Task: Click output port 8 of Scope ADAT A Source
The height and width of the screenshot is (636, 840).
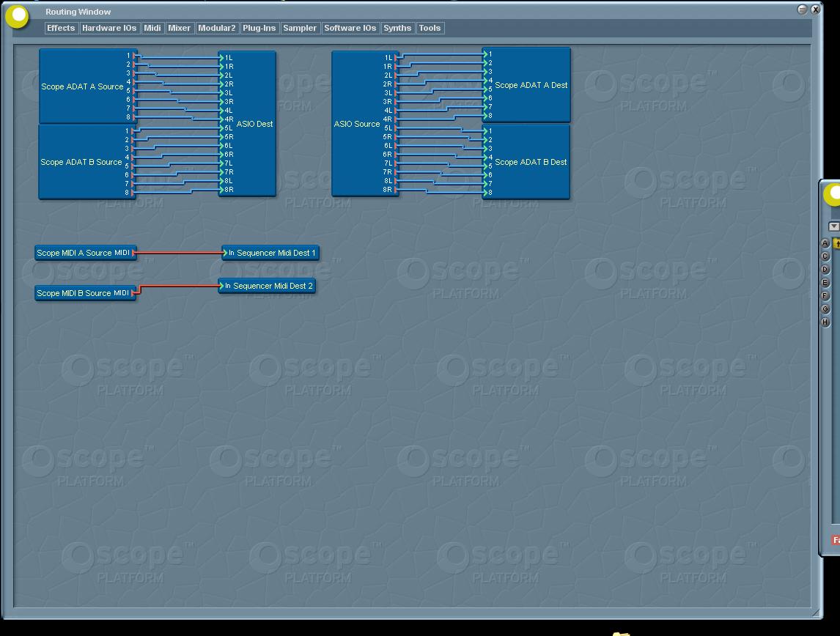Action: (x=134, y=117)
